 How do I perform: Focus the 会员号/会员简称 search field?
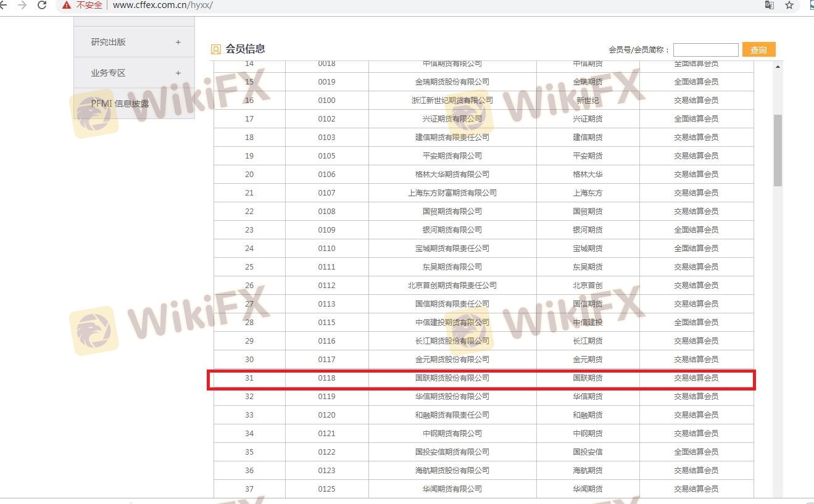point(705,50)
